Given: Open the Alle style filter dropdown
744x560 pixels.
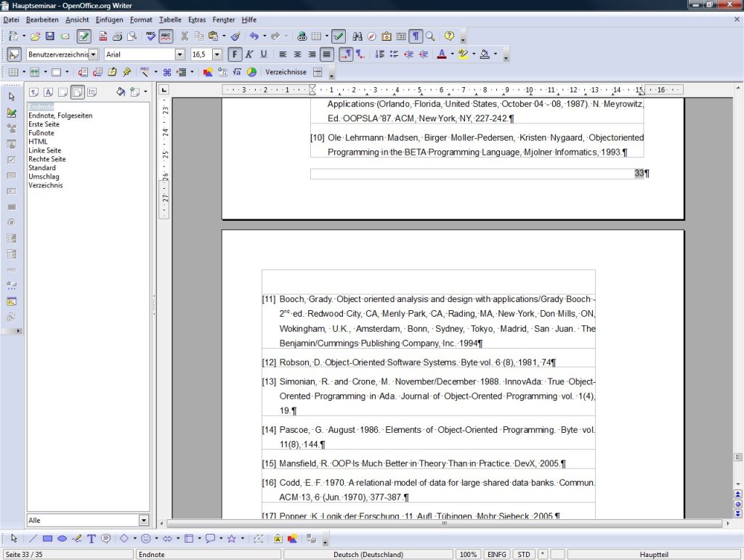Looking at the screenshot, I should click(144, 521).
